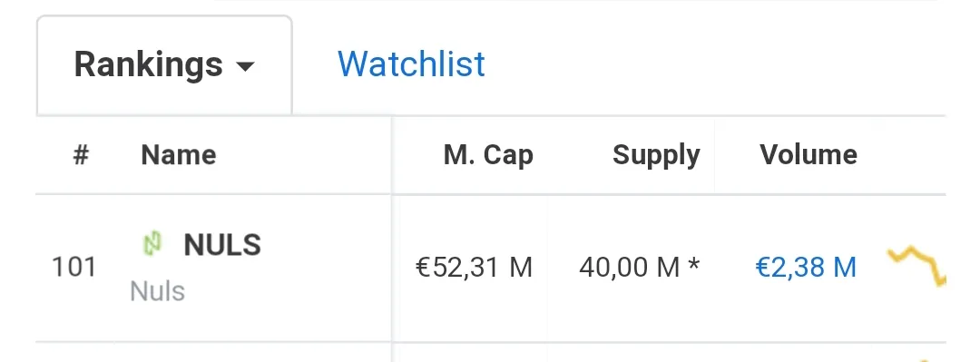Switch to the Watchlist tab
980x362 pixels.
coord(411,64)
